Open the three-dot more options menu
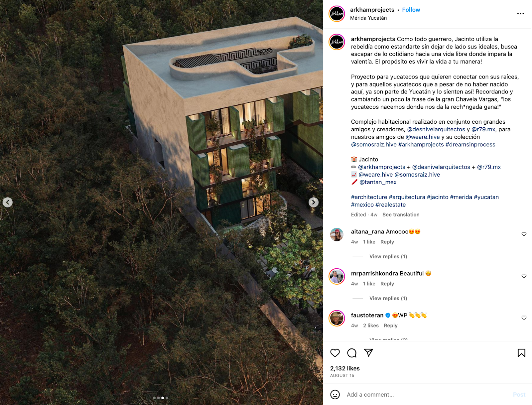 pyautogui.click(x=520, y=14)
